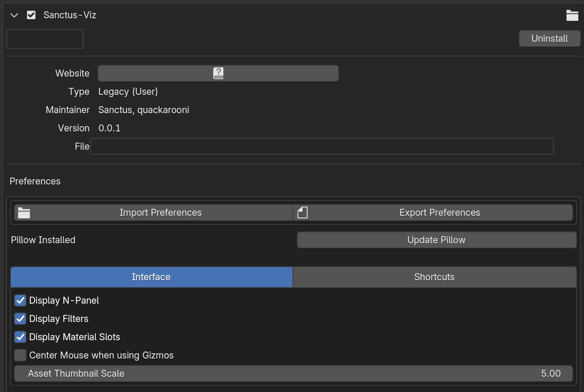This screenshot has width=584, height=392.
Task: Click the folder icon on Import Preferences
Action: pyautogui.click(x=24, y=213)
